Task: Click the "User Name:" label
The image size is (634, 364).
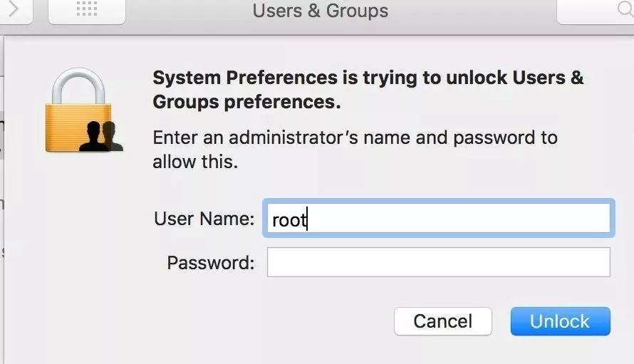Action: tap(204, 219)
